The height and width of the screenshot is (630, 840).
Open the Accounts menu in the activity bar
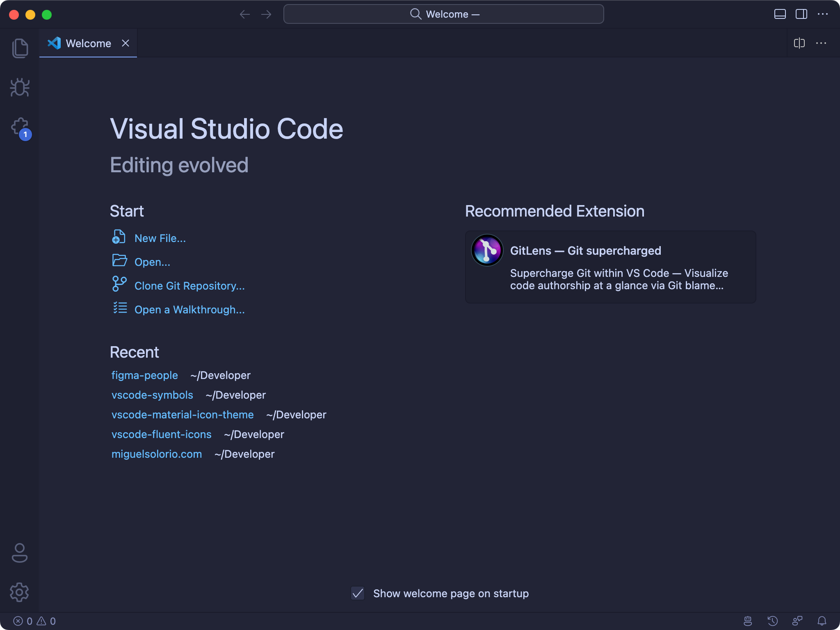(21, 553)
